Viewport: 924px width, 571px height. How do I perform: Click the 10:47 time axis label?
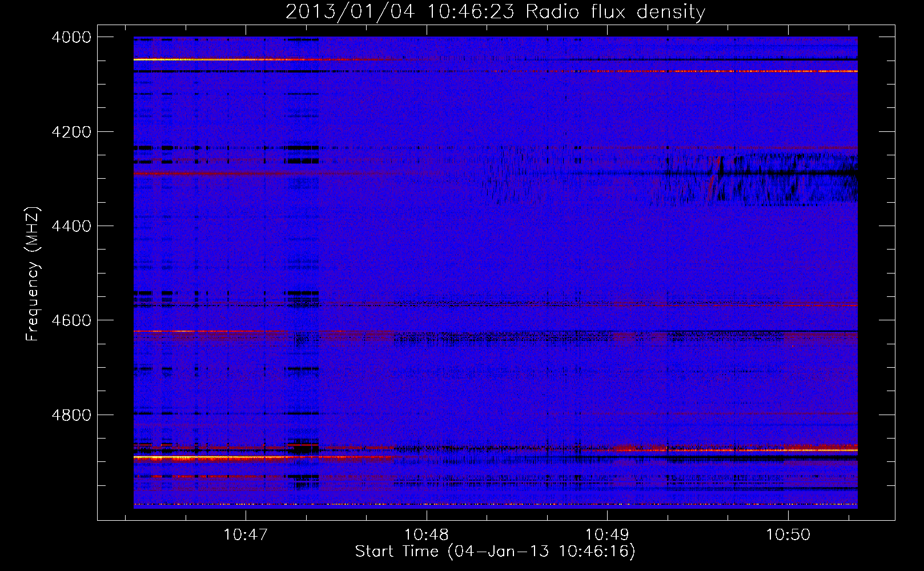pyautogui.click(x=246, y=535)
